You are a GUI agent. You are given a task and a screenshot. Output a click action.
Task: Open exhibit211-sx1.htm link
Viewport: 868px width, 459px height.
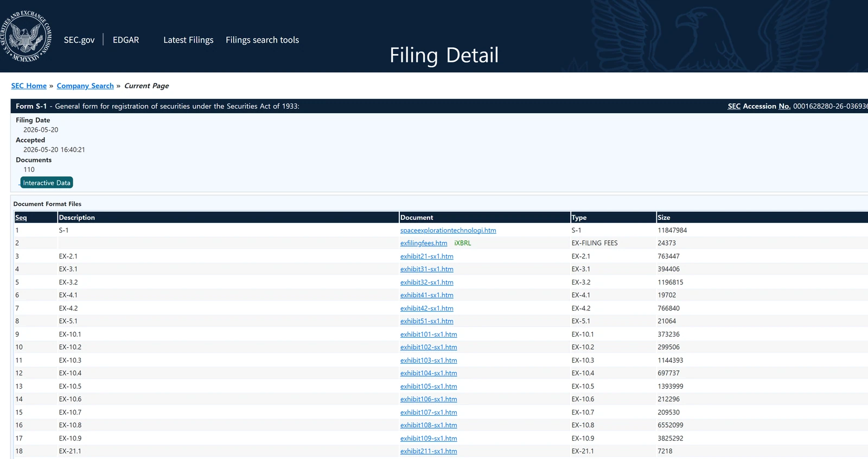pos(429,451)
